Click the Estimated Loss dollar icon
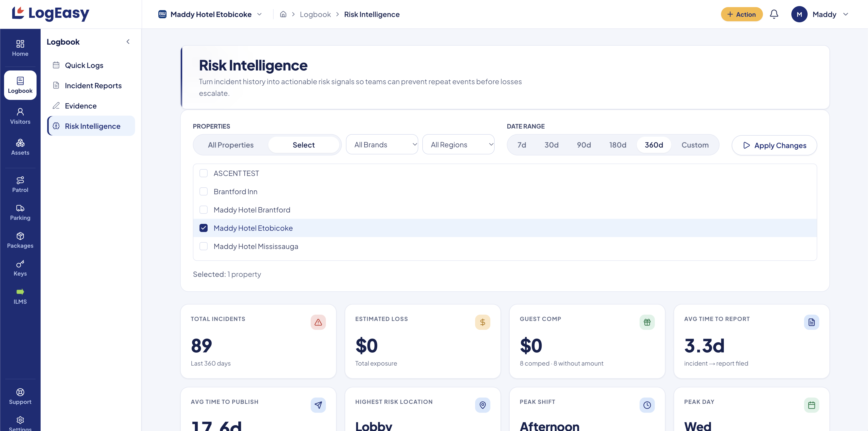Image resolution: width=868 pixels, height=431 pixels. (x=482, y=322)
